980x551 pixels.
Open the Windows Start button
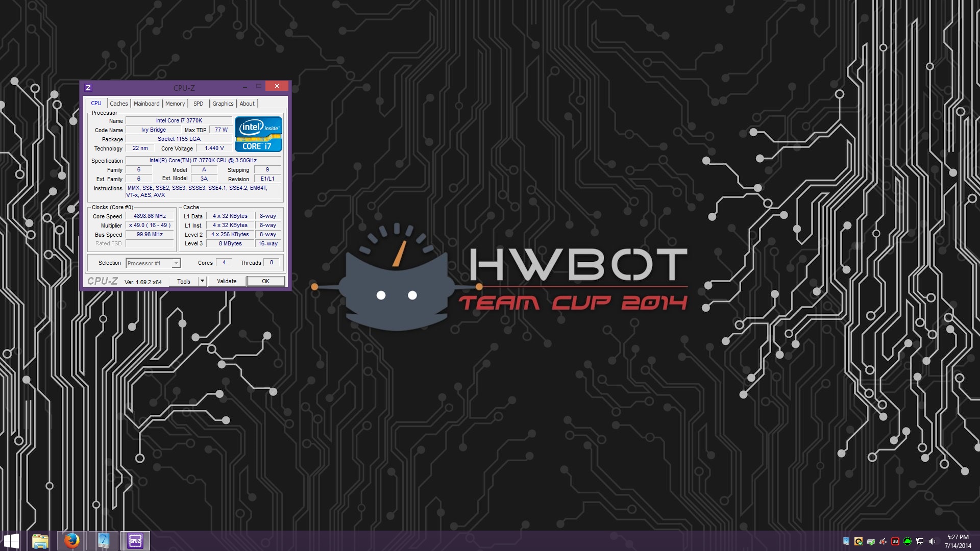click(11, 541)
